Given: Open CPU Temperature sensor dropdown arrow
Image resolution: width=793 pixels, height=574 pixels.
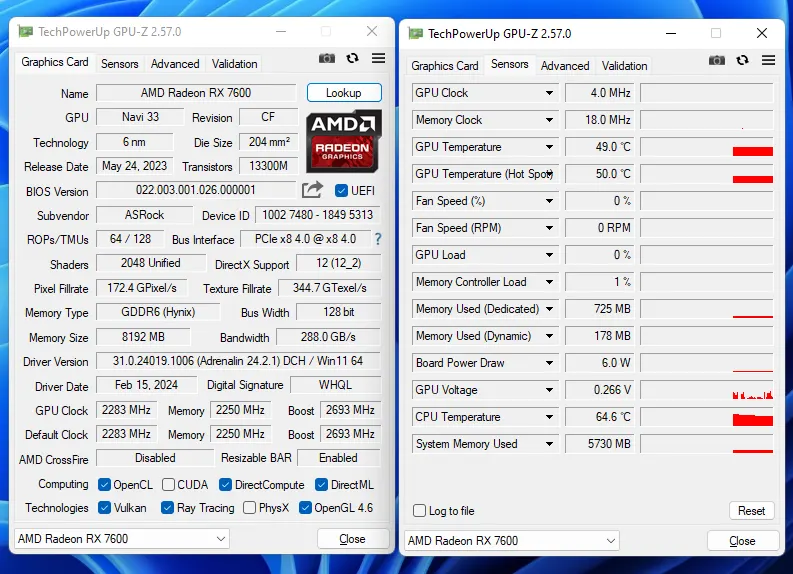Looking at the screenshot, I should [549, 417].
